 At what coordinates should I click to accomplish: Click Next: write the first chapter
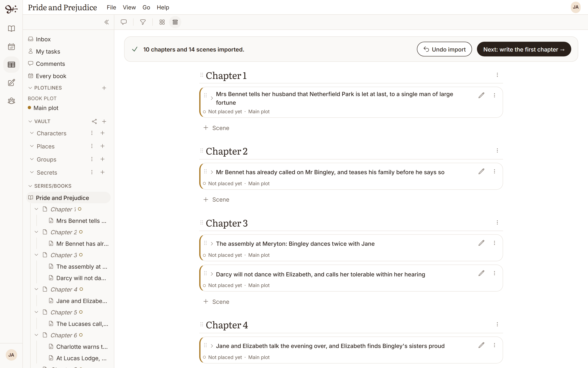click(524, 49)
